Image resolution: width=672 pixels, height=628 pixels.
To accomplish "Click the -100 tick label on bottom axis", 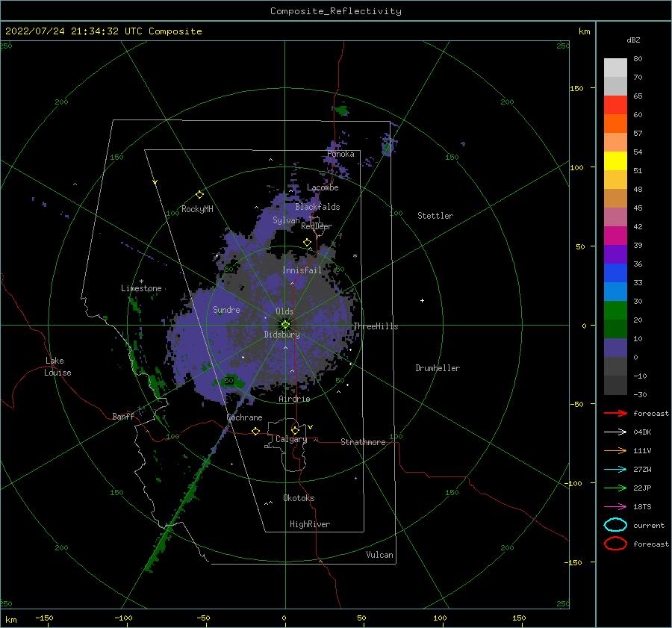I will point(123,618).
